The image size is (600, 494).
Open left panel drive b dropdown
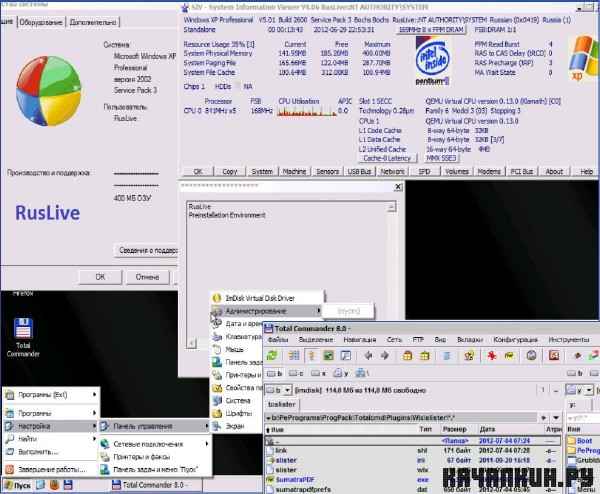[x=287, y=390]
